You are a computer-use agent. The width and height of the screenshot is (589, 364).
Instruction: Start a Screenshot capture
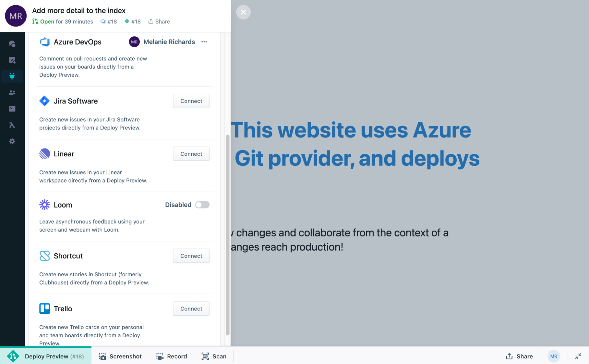point(120,356)
